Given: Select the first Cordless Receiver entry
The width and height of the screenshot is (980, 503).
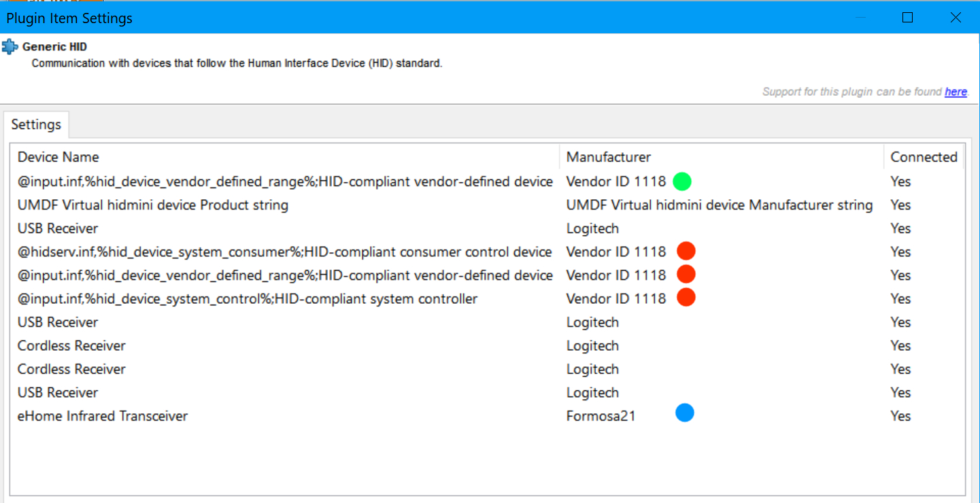Looking at the screenshot, I should pyautogui.click(x=488, y=345).
